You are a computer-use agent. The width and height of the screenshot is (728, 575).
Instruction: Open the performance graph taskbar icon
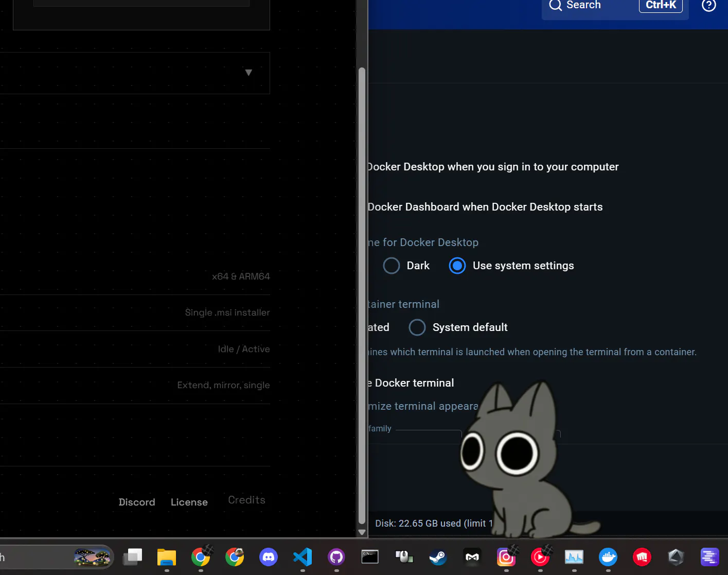pos(574,557)
